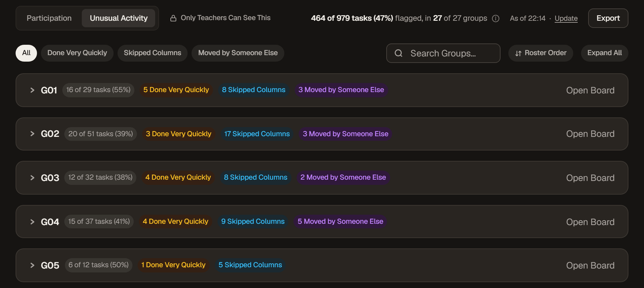Click G03's 2 Moved by Someone Else badge
This screenshot has width=644, height=288.
coord(343,177)
